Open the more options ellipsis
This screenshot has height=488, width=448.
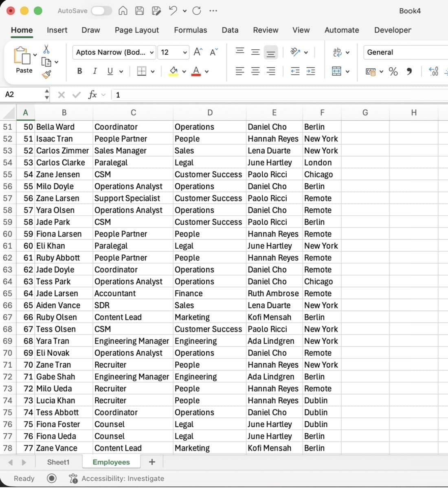[213, 11]
